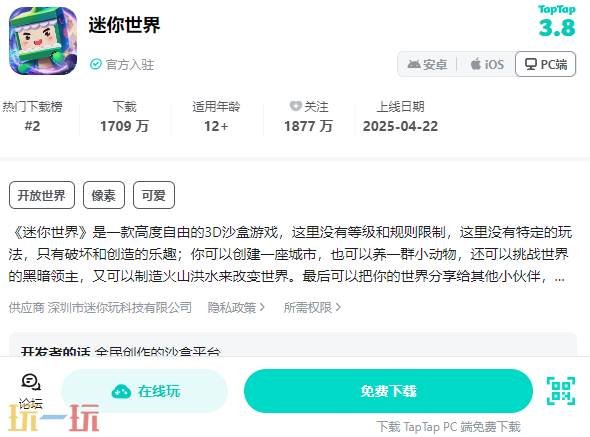Show the QR code scan icon
Image resolution: width=590 pixels, height=437 pixels.
click(561, 391)
